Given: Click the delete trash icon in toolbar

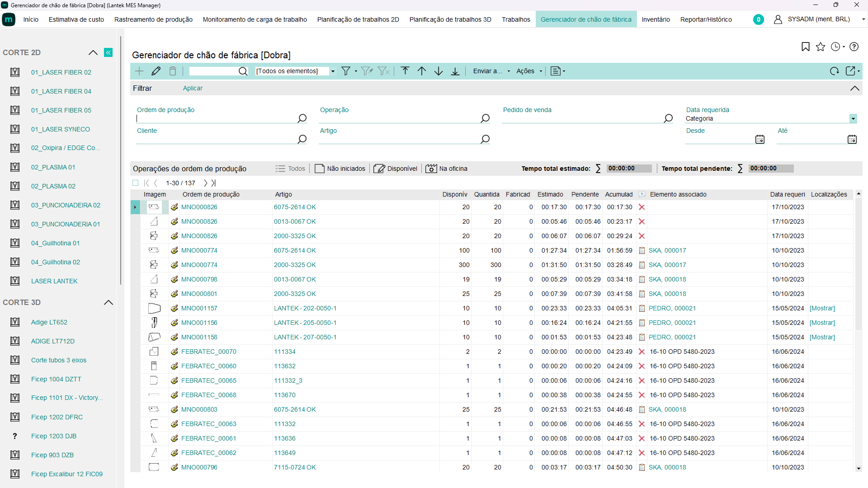Looking at the screenshot, I should 173,71.
